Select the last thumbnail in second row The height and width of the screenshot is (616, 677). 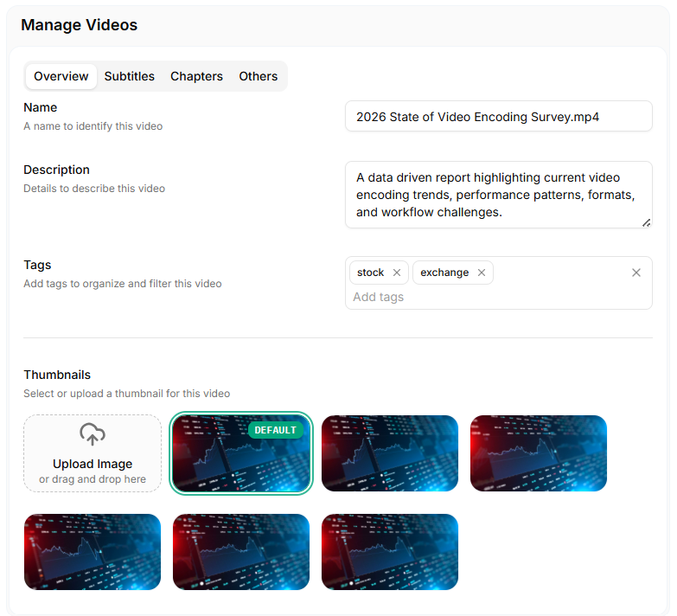pyautogui.click(x=390, y=552)
